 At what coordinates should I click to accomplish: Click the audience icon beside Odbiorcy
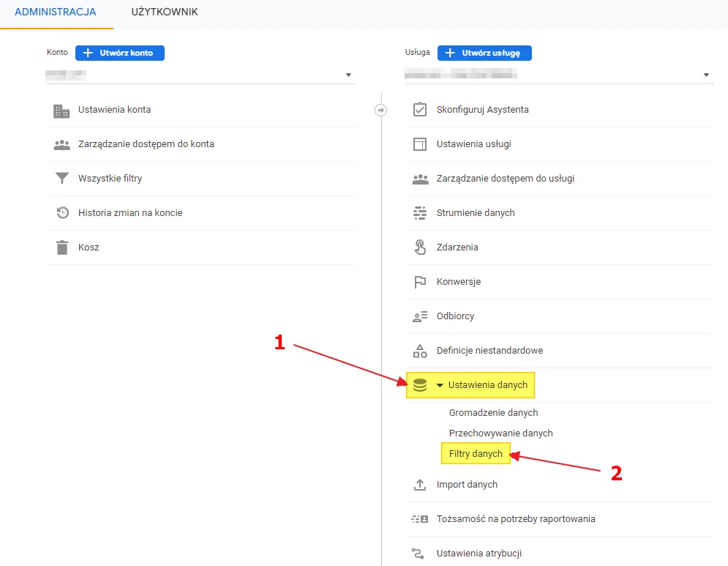(x=420, y=317)
